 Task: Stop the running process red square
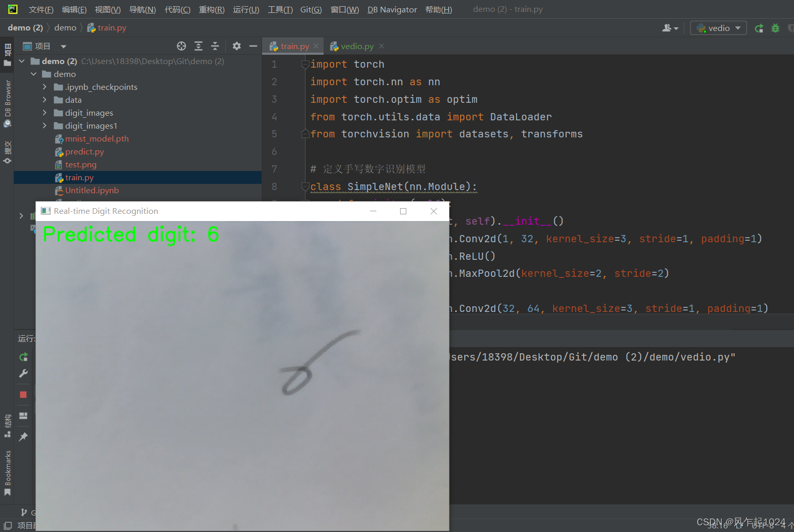(x=23, y=395)
